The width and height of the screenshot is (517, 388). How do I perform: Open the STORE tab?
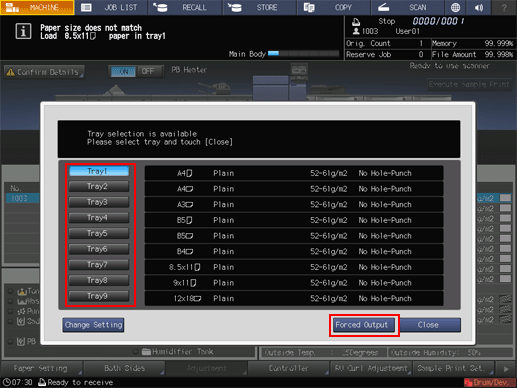pos(260,7)
